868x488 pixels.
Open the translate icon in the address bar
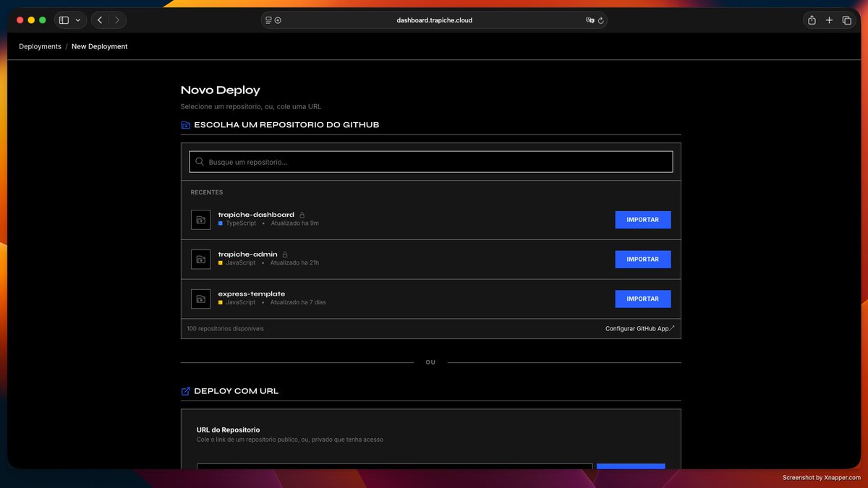[x=590, y=20]
